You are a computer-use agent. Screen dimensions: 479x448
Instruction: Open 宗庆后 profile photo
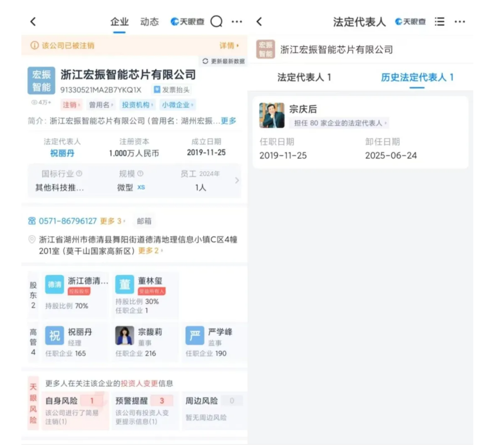pos(272,115)
